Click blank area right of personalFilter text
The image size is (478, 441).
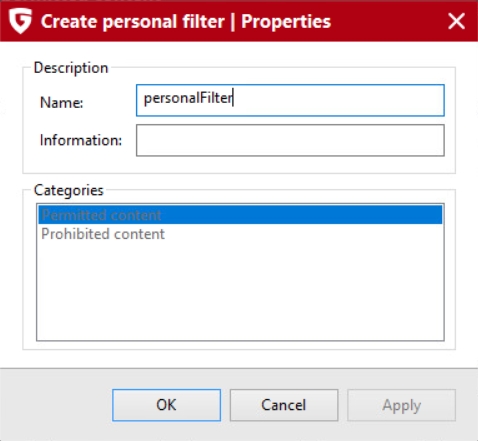(x=337, y=100)
